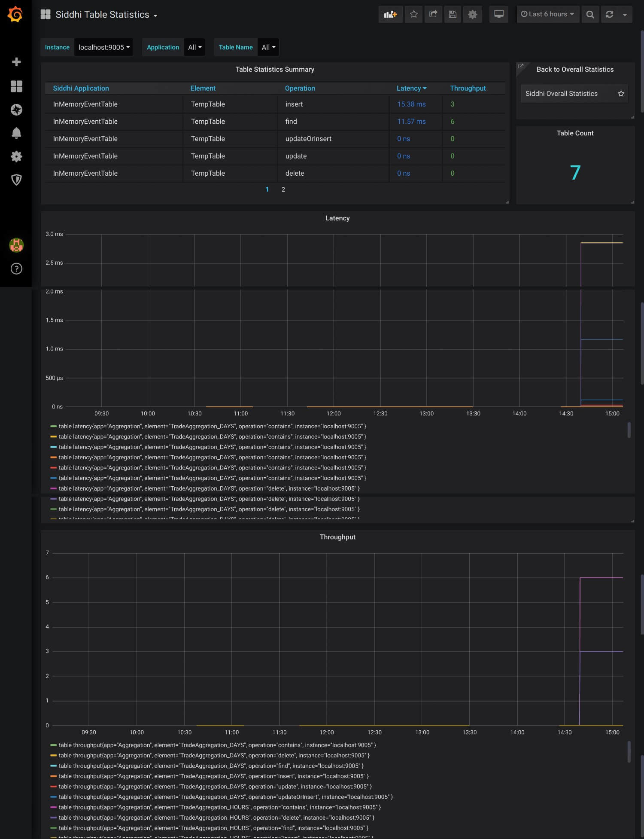This screenshot has height=839, width=644.
Task: Click the Add panel toolbar icon
Action: coord(391,14)
